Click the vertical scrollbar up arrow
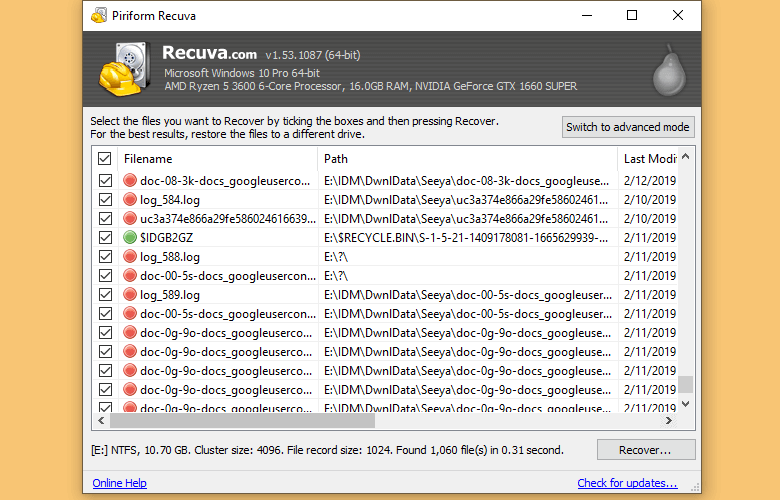Viewport: 780px width, 500px height. 685,157
